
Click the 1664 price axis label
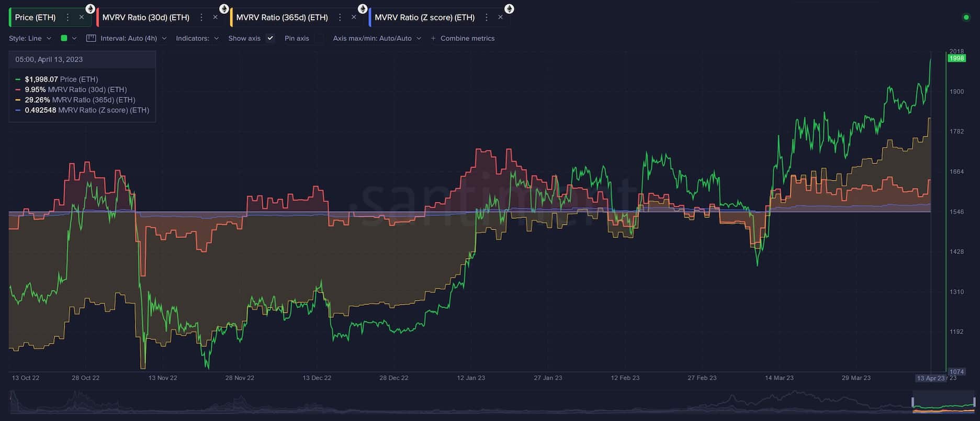[x=957, y=172]
